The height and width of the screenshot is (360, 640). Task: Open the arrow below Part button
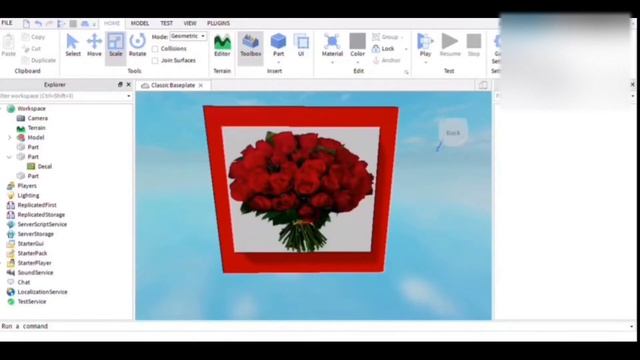[x=278, y=62]
